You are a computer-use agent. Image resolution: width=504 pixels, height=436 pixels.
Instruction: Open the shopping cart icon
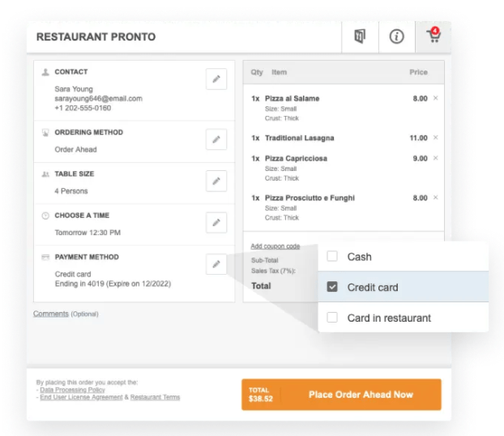[x=433, y=37]
